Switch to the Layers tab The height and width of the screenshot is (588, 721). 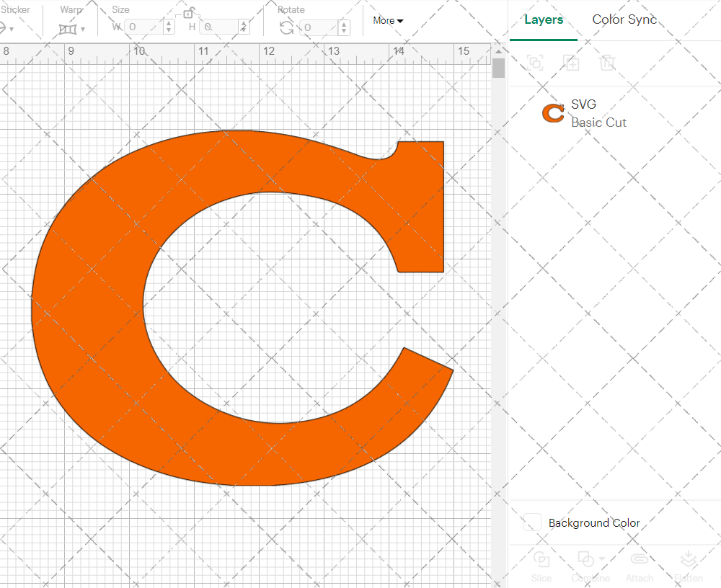point(544,19)
